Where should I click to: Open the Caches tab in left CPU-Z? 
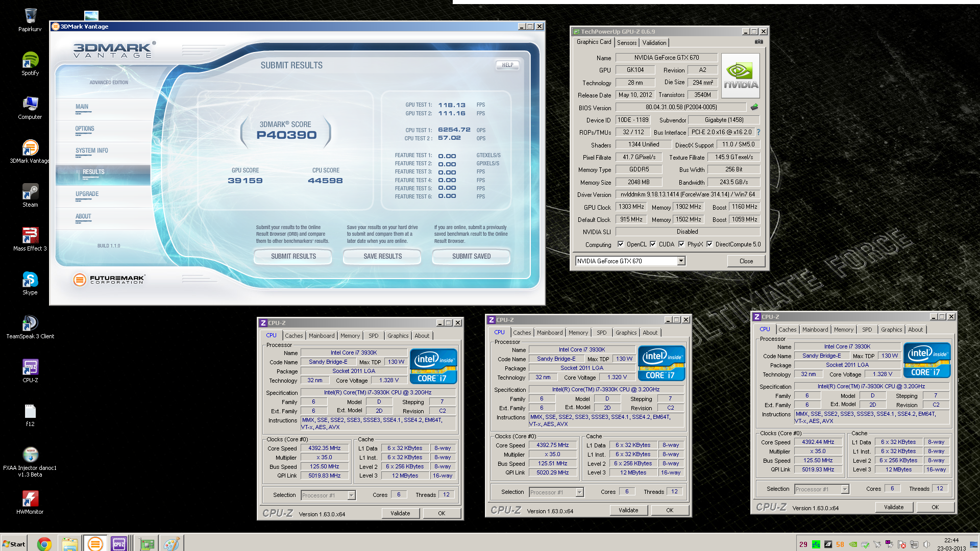294,336
